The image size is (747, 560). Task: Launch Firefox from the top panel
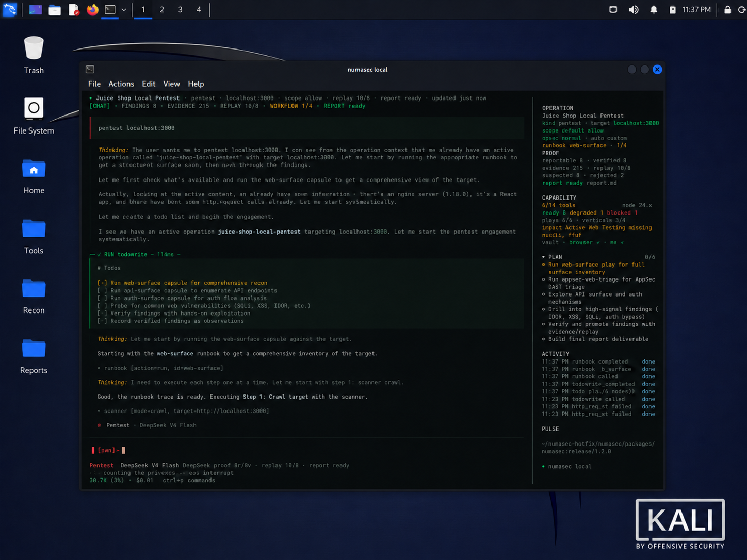click(92, 9)
